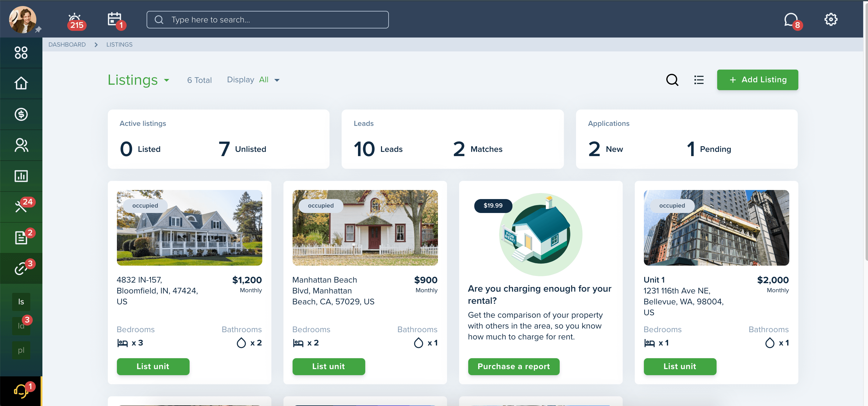Open the 'ls' shortcut in the sidebar
The height and width of the screenshot is (406, 868).
[21, 302]
